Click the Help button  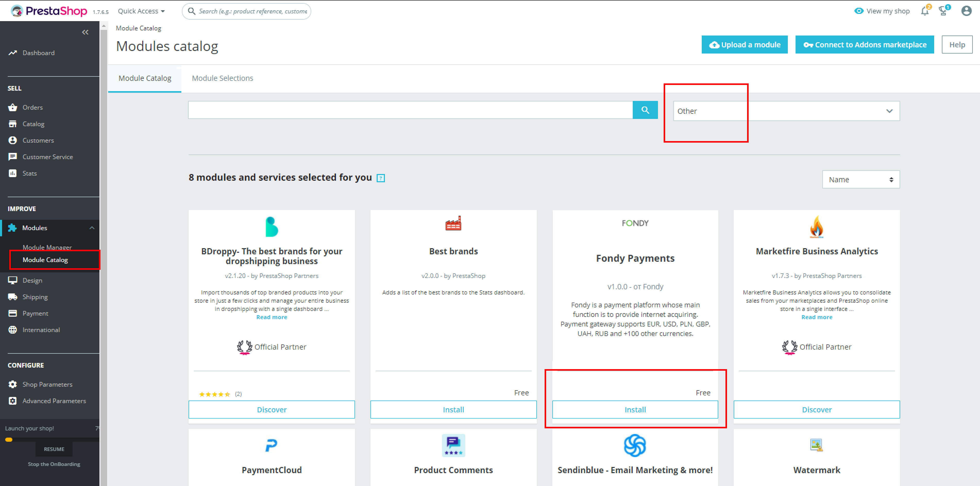pos(957,45)
